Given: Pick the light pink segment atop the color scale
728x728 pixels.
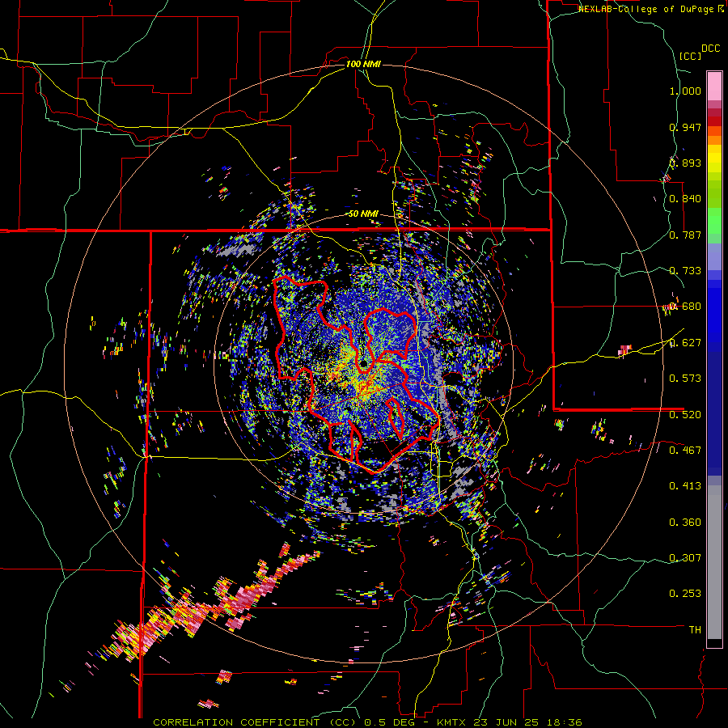Looking at the screenshot, I should tap(714, 86).
